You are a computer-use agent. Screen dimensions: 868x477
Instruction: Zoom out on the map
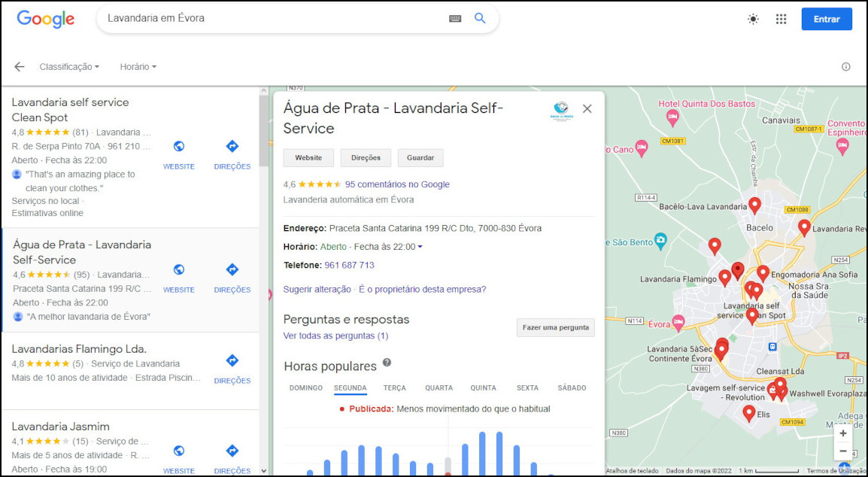click(x=842, y=451)
